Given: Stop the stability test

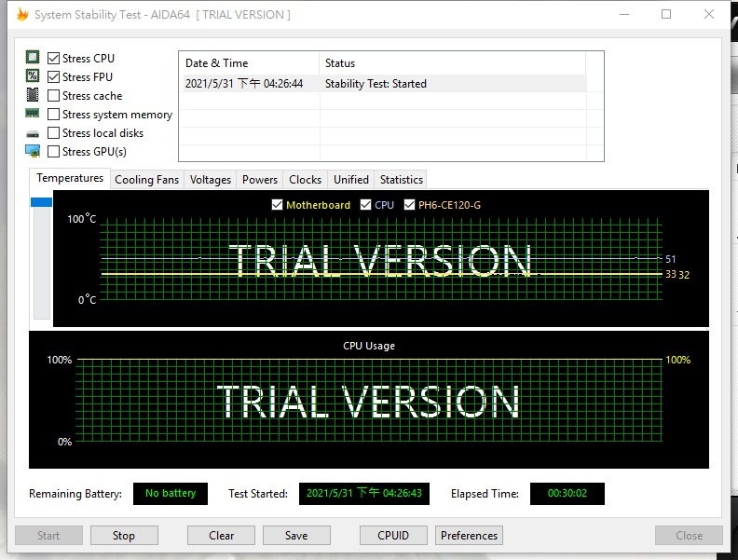Looking at the screenshot, I should 124,536.
